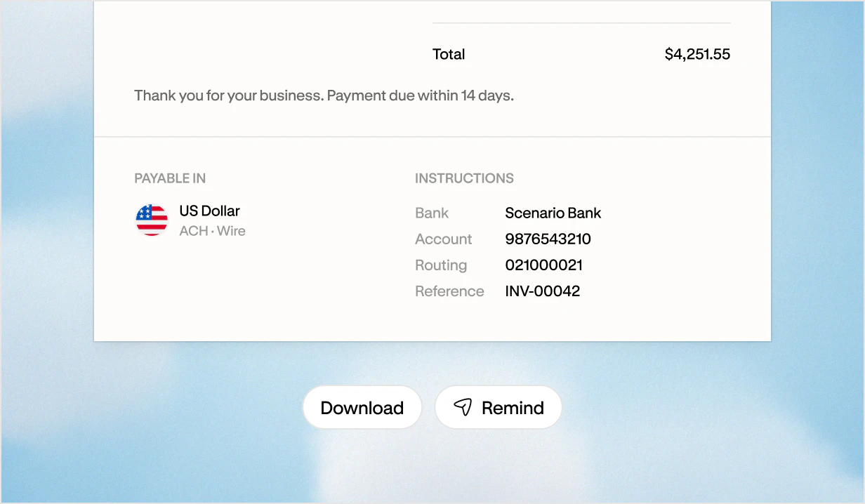This screenshot has width=865, height=504.
Task: Click the Account field label
Action: coord(443,239)
